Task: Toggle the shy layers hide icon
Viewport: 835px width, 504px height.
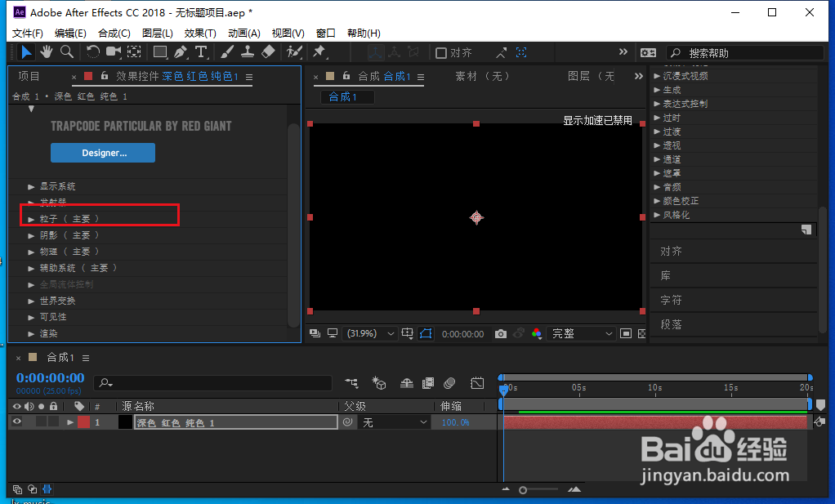Action: (x=406, y=383)
